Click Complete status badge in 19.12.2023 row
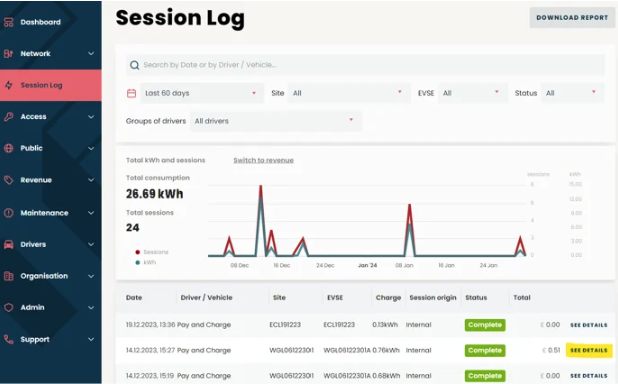618x384 pixels. point(485,325)
